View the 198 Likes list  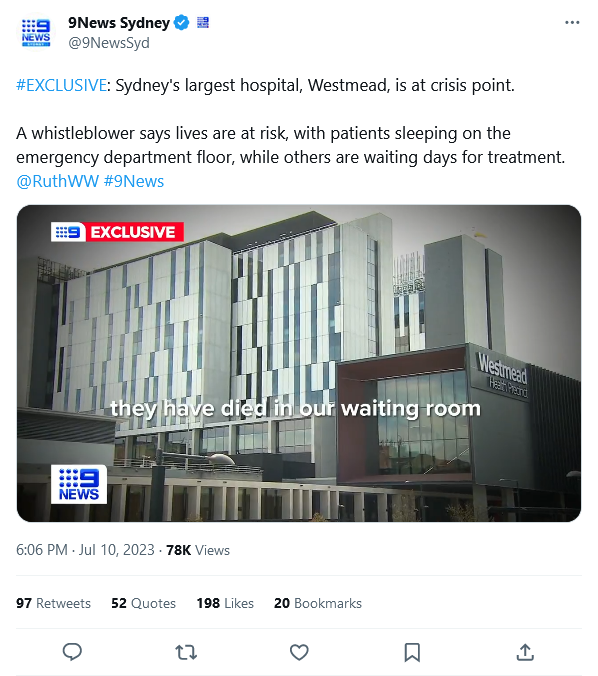coord(225,603)
